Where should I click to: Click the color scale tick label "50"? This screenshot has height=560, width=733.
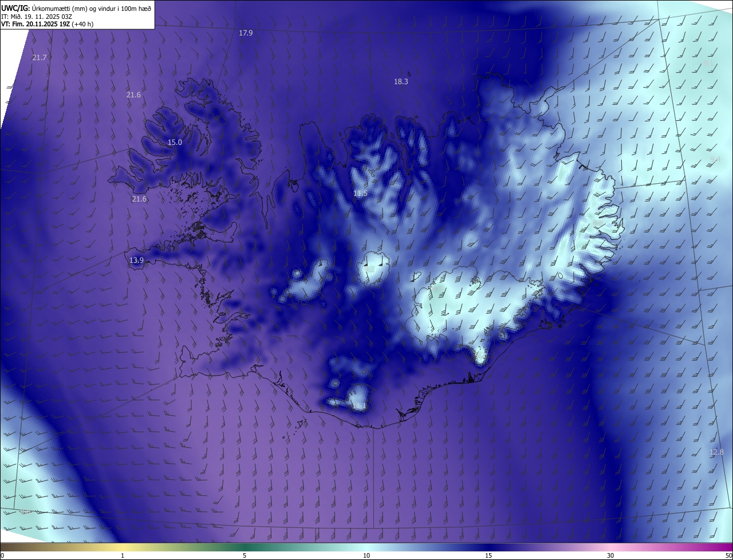click(728, 555)
